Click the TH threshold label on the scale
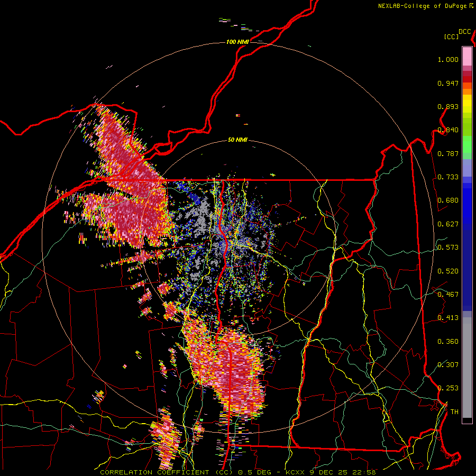The image size is (476, 476). click(454, 412)
